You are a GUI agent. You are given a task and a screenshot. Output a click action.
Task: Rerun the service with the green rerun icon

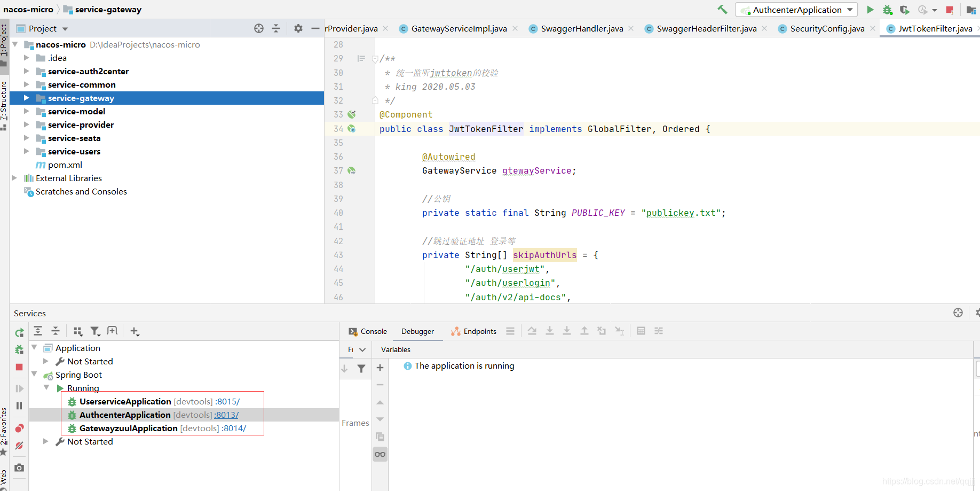coord(19,333)
